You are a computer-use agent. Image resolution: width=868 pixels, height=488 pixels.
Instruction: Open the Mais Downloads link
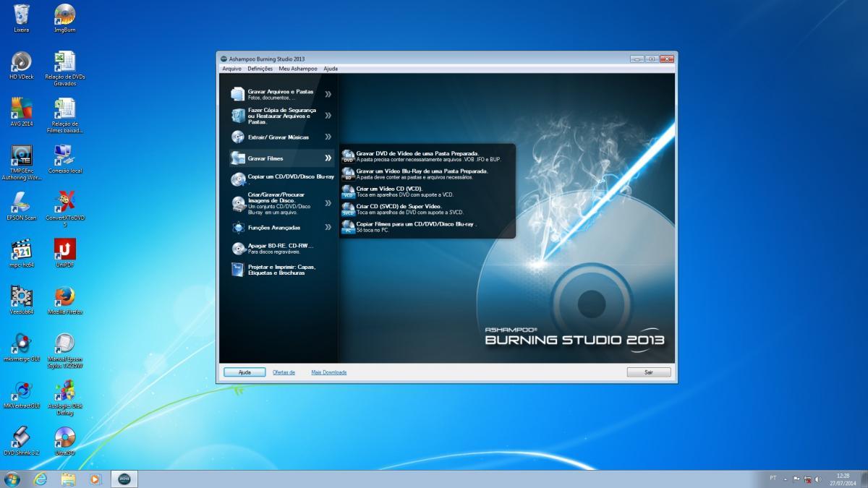tap(329, 372)
